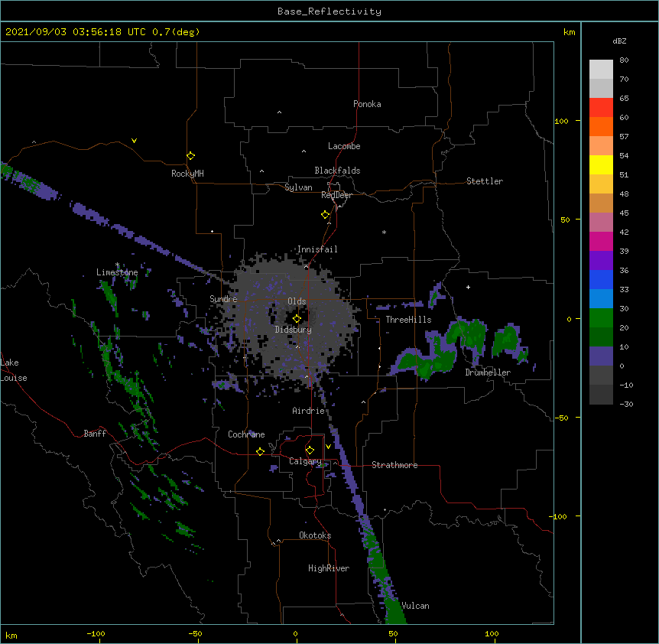Click the Olds city label
This screenshot has width=659, height=644.
coord(297,301)
